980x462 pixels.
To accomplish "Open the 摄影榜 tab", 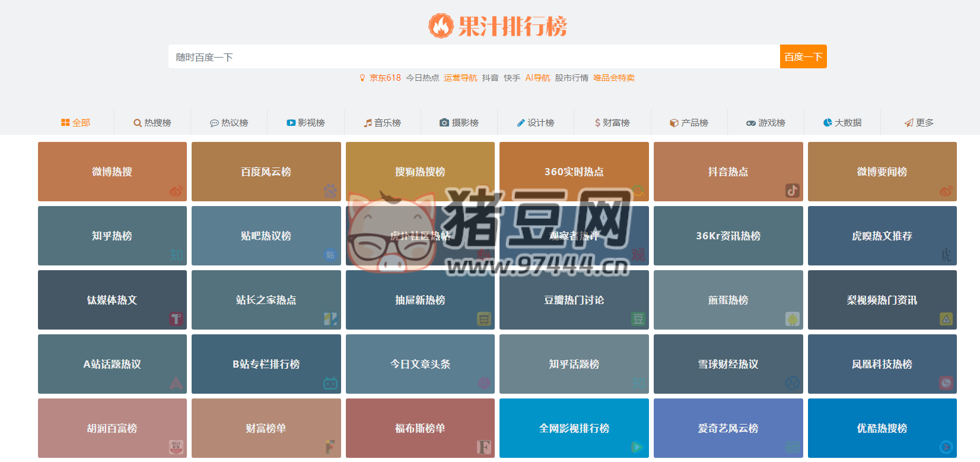I will 459,123.
